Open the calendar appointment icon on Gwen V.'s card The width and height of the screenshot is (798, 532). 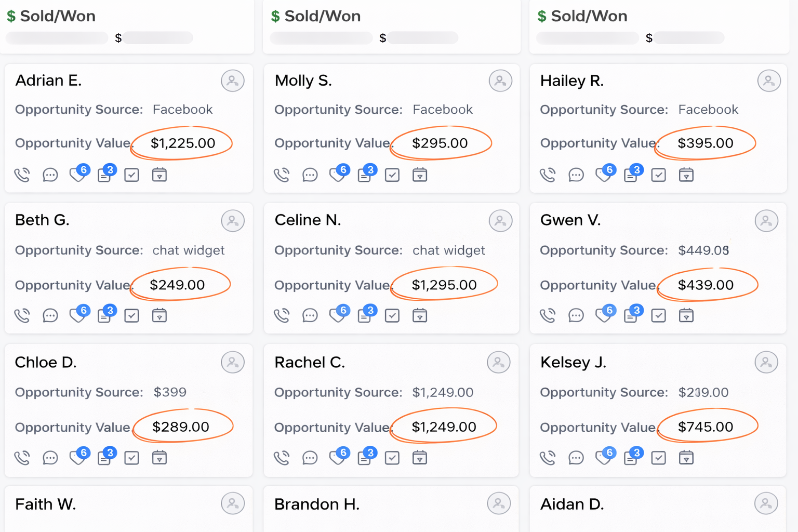[x=686, y=315]
